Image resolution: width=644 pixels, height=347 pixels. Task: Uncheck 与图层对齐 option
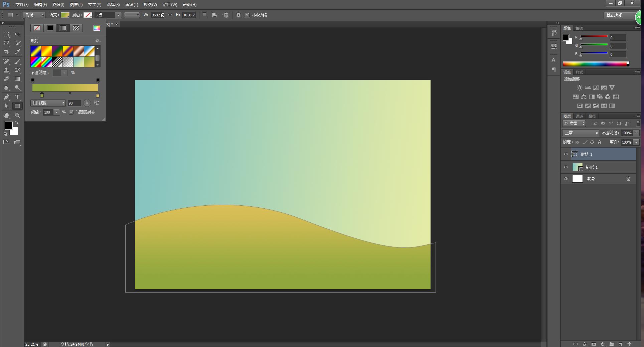click(71, 112)
